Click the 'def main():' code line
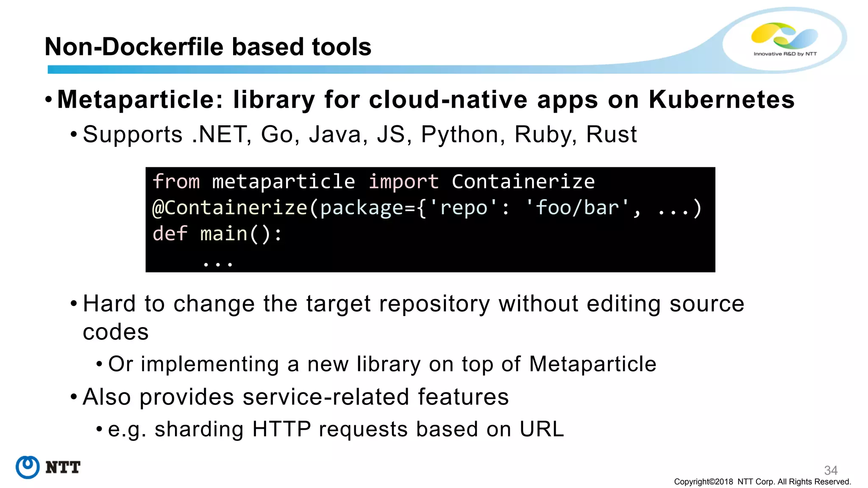 click(x=217, y=234)
